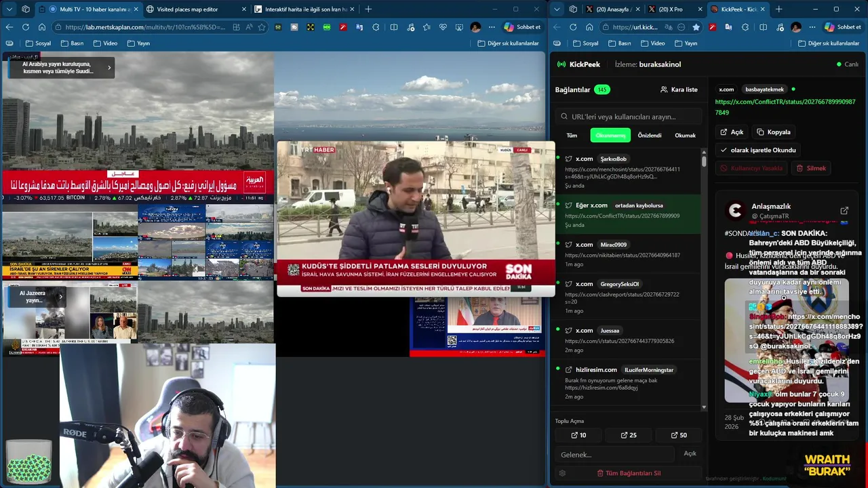Delete link with the Silmek button
The image size is (868, 488).
811,168
